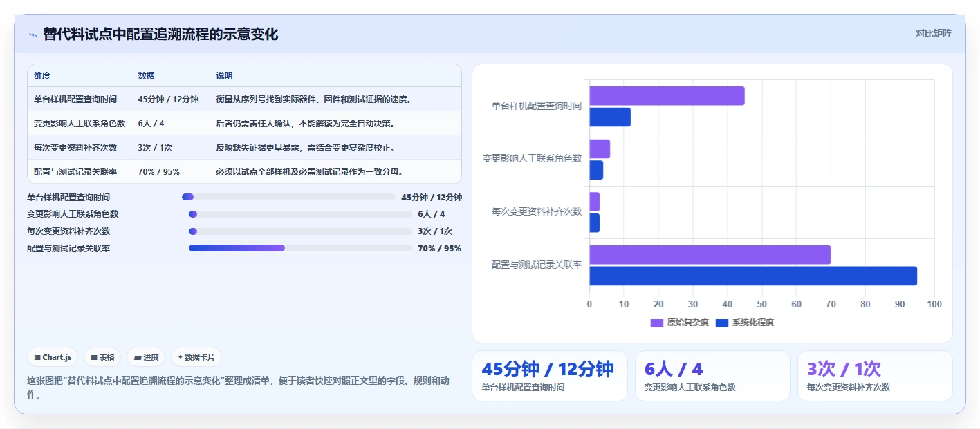This screenshot has height=429, width=980.
Task: Click chart axis label 每次变更资料补齐次数
Action: point(537,211)
